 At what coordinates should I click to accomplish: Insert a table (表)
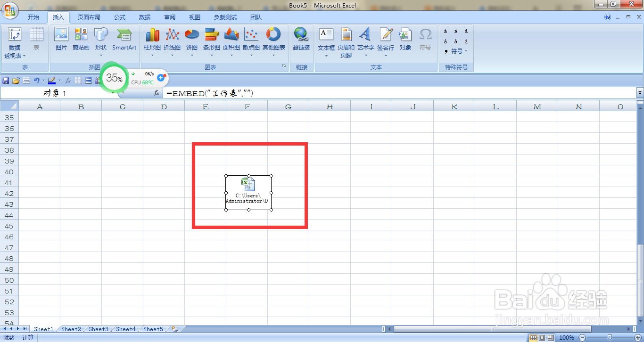pyautogui.click(x=36, y=40)
